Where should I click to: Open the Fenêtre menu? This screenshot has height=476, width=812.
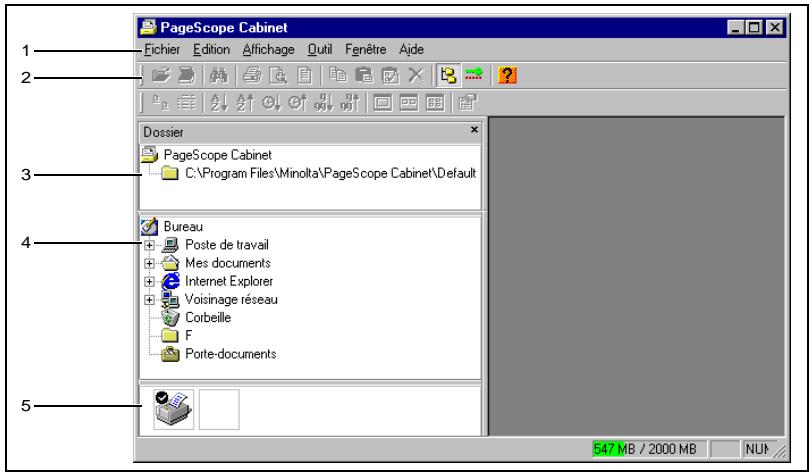pyautogui.click(x=366, y=50)
